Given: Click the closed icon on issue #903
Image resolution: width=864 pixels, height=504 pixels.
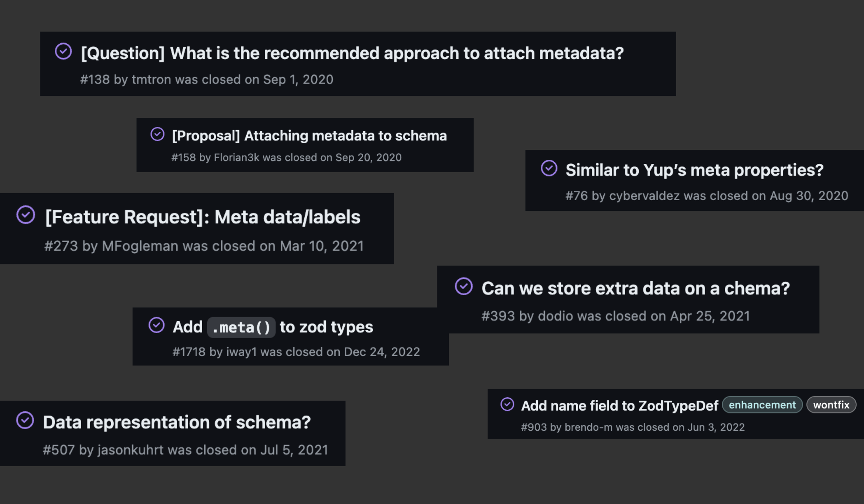Looking at the screenshot, I should click(x=507, y=405).
